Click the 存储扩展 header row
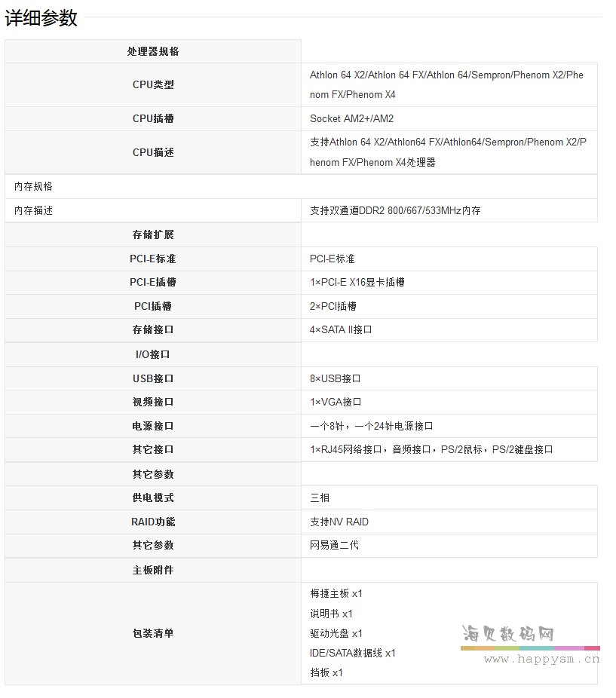616x698 pixels. coord(153,234)
